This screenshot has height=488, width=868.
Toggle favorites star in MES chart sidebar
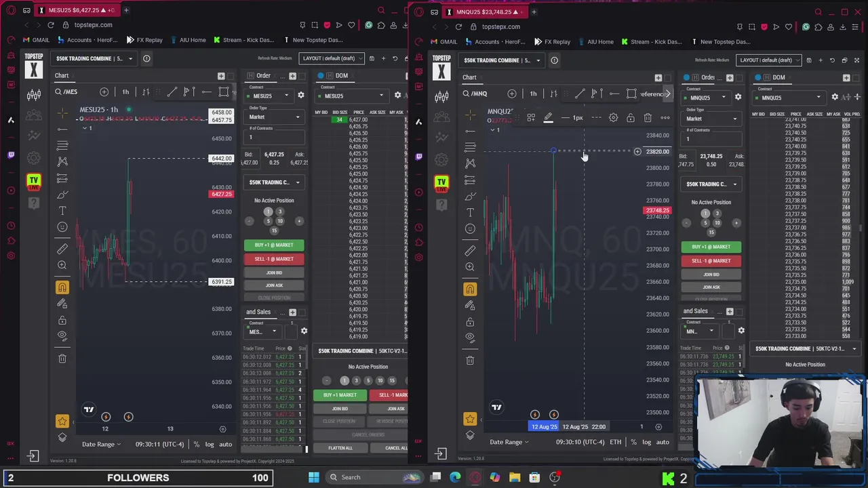62,421
